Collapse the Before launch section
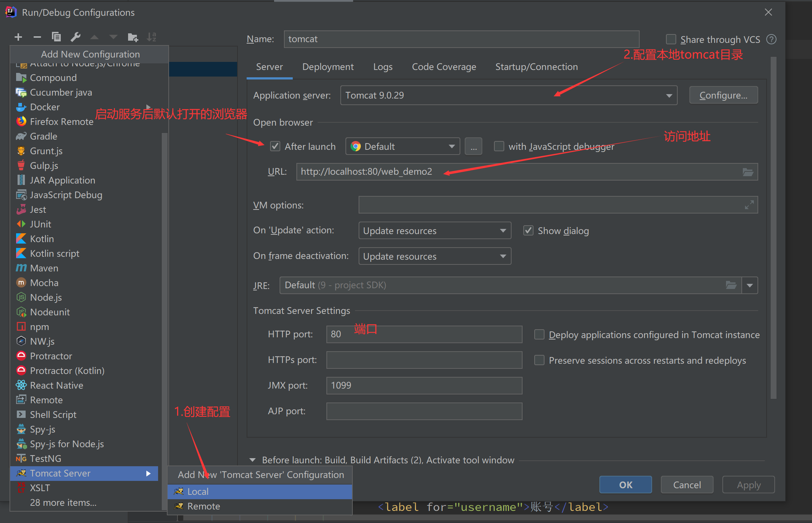Image resolution: width=812 pixels, height=523 pixels. 252,460
